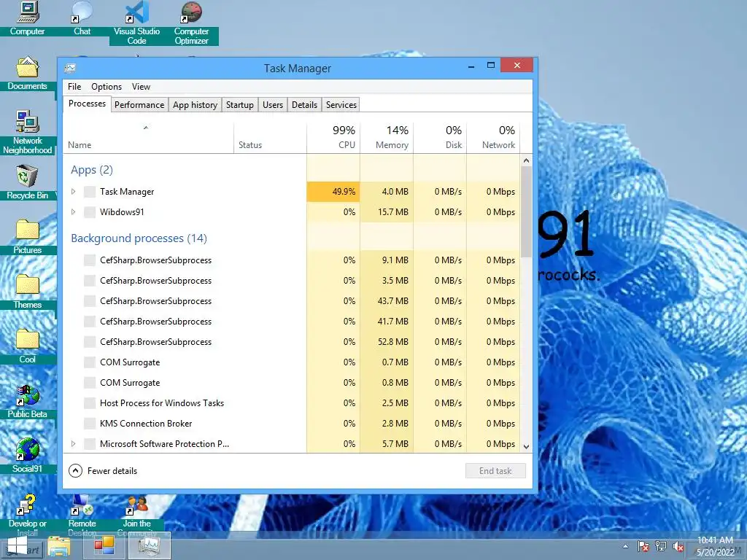The width and height of the screenshot is (747, 560).
Task: Switch to the Details tab
Action: 304,105
